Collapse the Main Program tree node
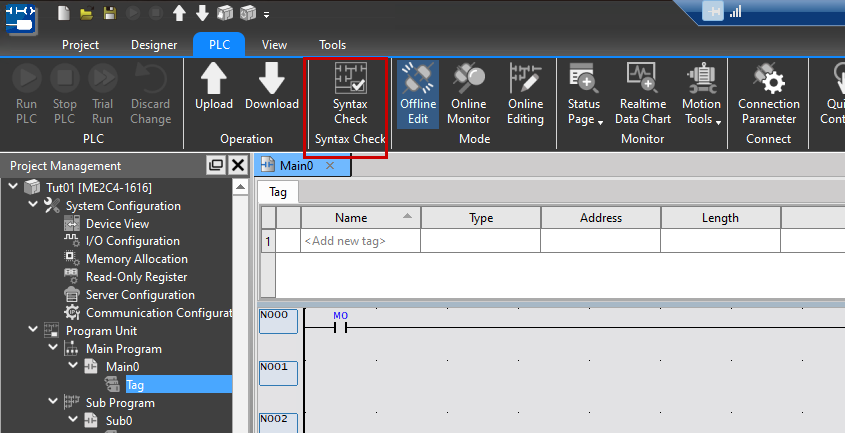Image resolution: width=845 pixels, height=433 pixels. coord(52,349)
